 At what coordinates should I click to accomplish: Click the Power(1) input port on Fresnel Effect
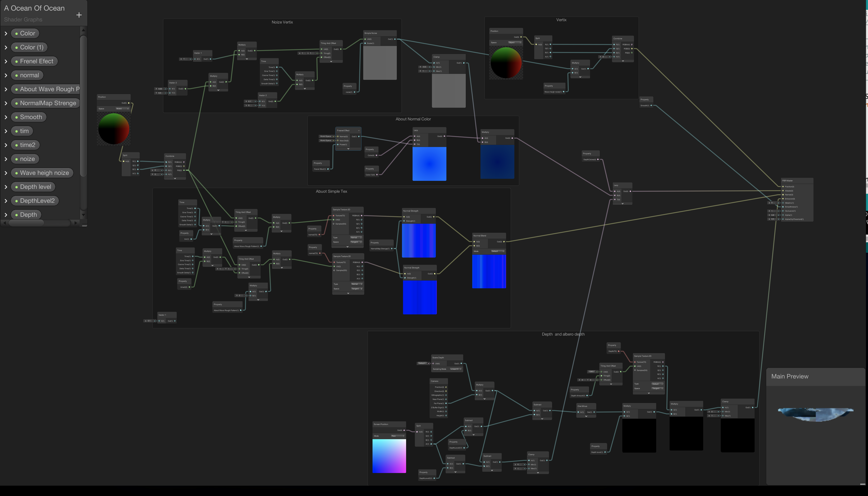[338, 145]
